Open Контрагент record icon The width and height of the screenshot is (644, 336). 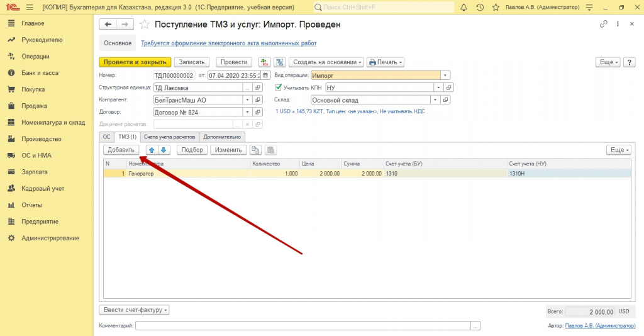tap(257, 100)
